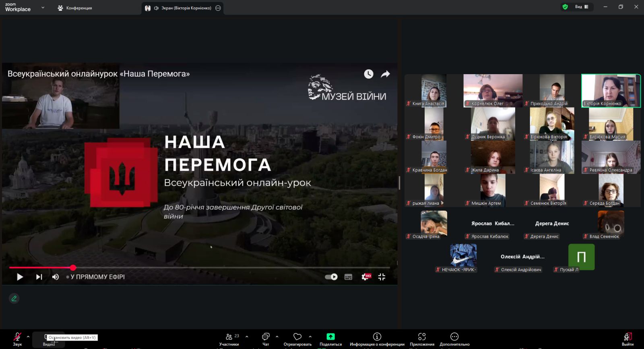Toggle the video autoplay switch

pos(331,277)
